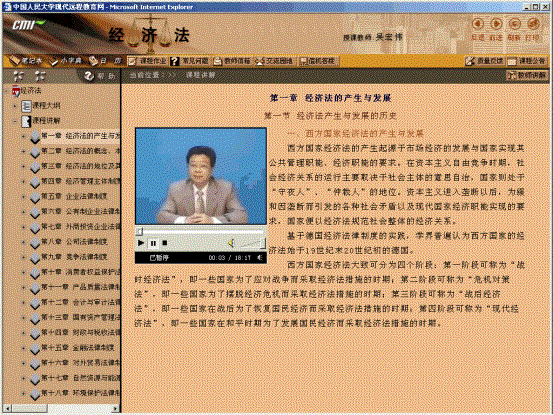Expand the 课程大纲 tree node

tap(15, 105)
